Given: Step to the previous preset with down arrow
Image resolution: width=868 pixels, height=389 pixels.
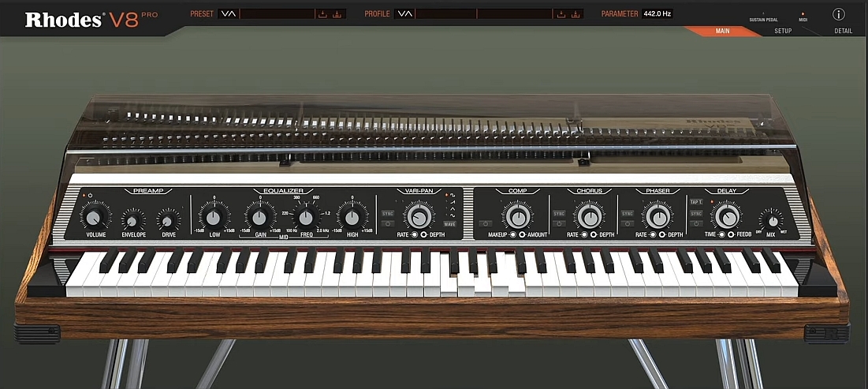Looking at the screenshot, I should point(225,14).
